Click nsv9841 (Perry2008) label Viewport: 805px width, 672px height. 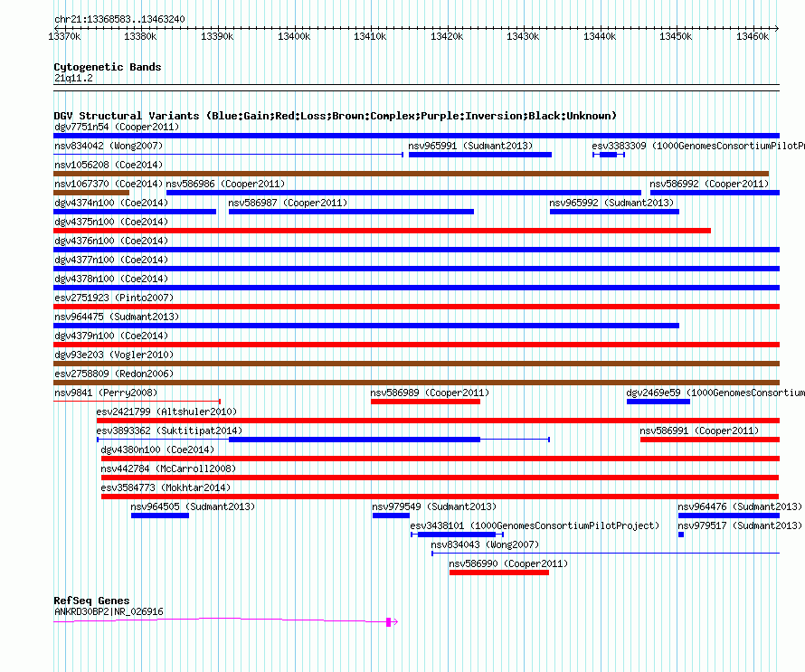pos(106,393)
